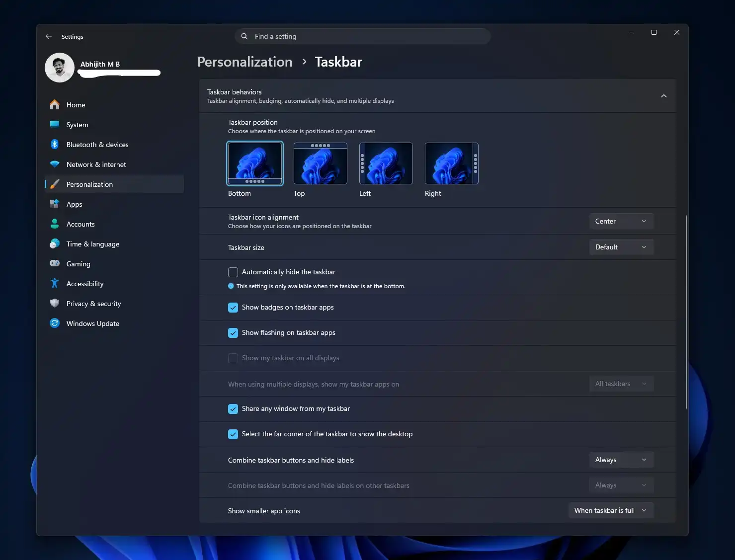Open Accounts settings page

click(x=114, y=224)
